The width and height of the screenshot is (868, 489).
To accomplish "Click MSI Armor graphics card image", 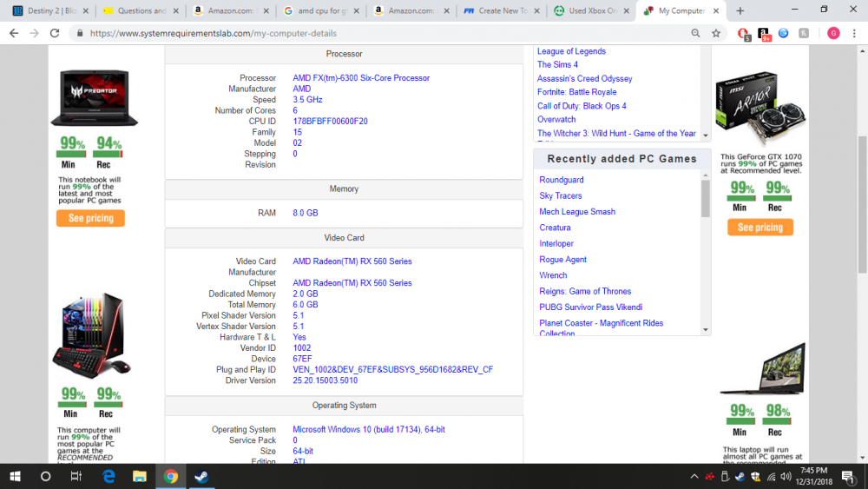I will tap(760, 108).
